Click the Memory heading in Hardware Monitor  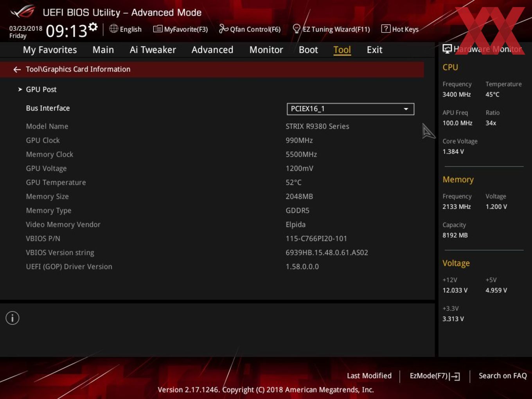pos(458,180)
